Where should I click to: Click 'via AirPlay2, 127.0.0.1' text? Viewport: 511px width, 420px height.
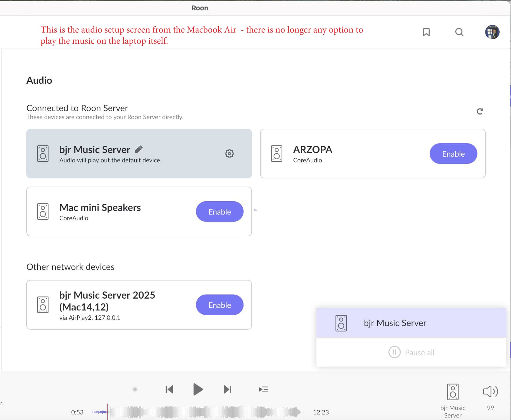coord(90,317)
